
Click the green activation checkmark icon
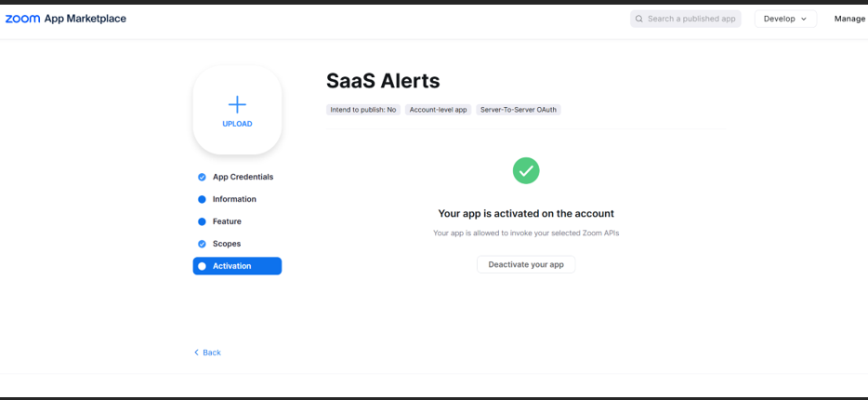(x=526, y=170)
